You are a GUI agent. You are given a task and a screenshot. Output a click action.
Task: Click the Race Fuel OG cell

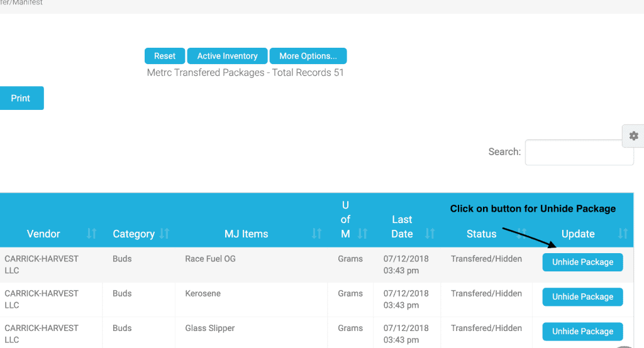pyautogui.click(x=210, y=259)
